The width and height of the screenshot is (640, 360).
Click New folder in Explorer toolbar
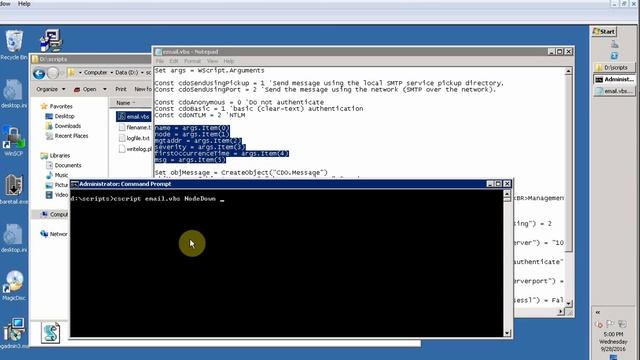pos(142,89)
